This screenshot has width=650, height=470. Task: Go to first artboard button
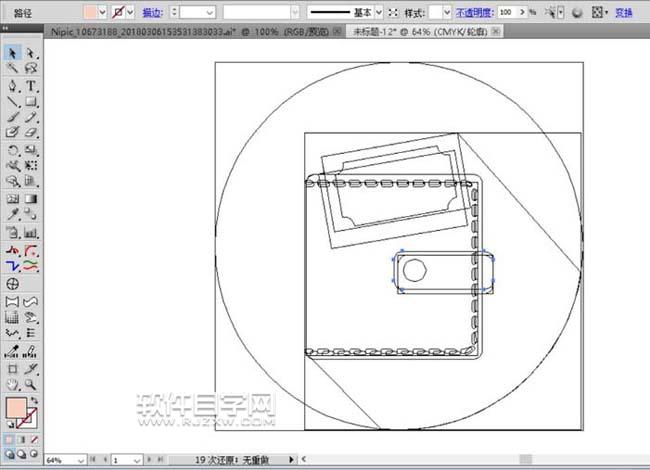pyautogui.click(x=93, y=460)
